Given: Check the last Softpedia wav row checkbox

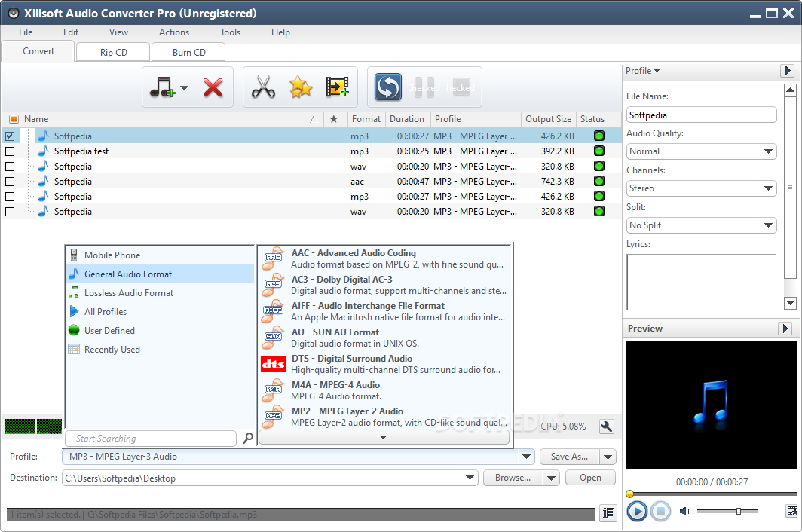Looking at the screenshot, I should click(x=10, y=211).
